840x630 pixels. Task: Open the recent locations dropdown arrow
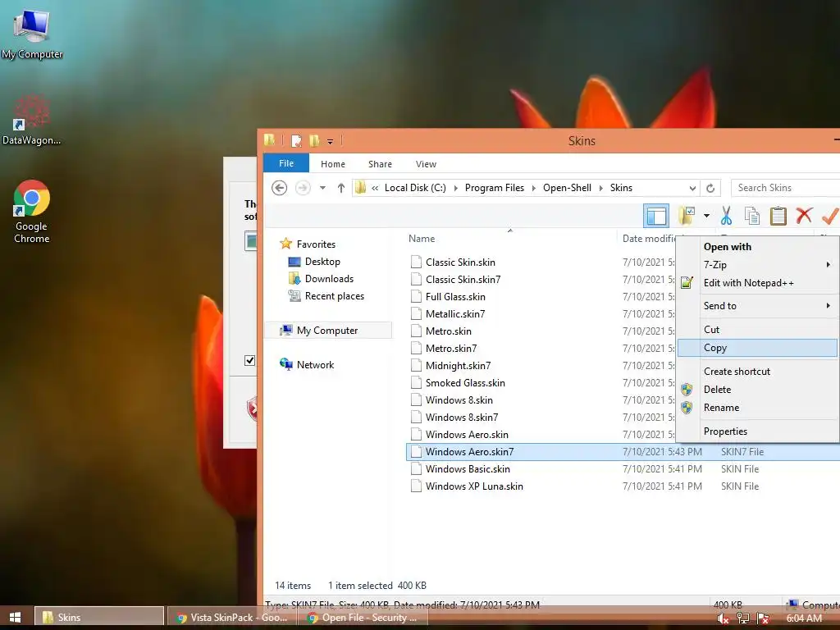click(x=322, y=188)
